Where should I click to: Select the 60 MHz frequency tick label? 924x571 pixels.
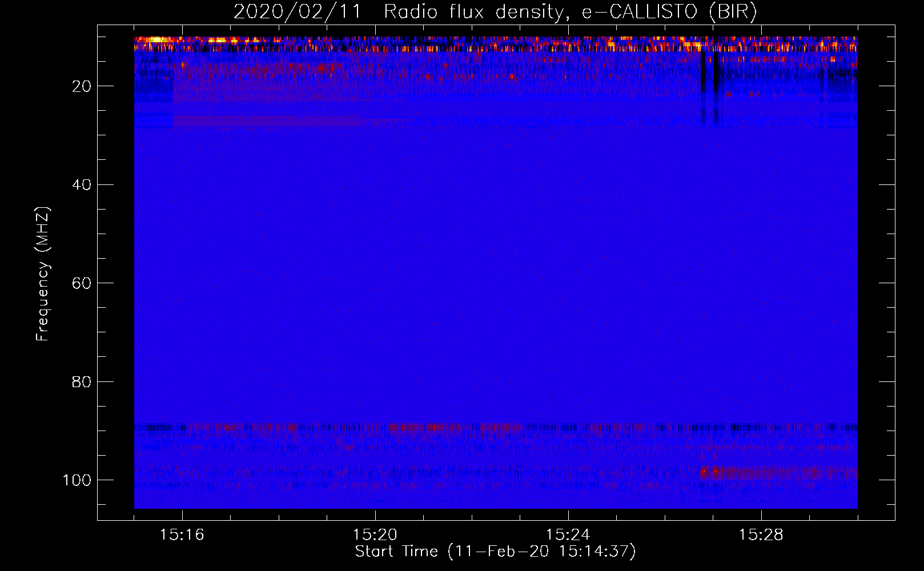click(82, 283)
